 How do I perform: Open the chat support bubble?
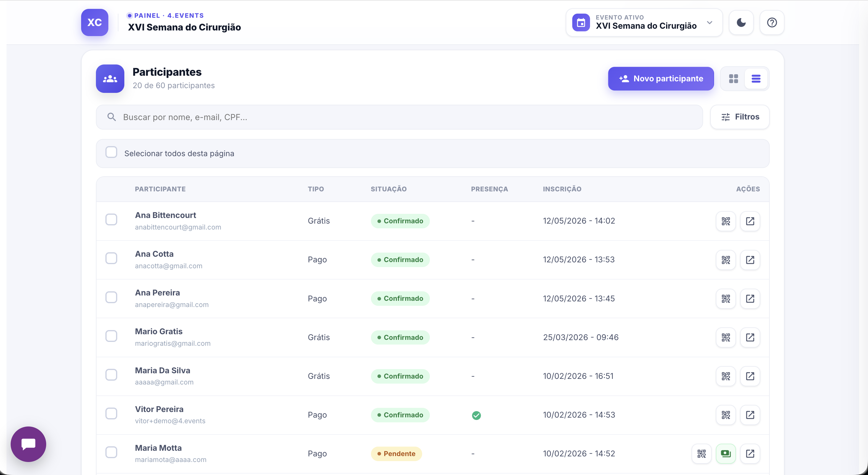pos(28,444)
